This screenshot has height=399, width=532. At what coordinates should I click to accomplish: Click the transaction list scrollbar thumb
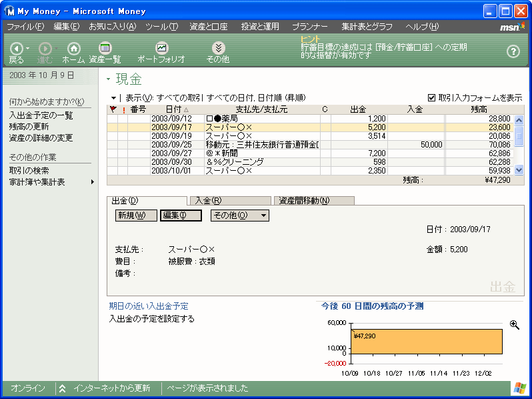519,136
